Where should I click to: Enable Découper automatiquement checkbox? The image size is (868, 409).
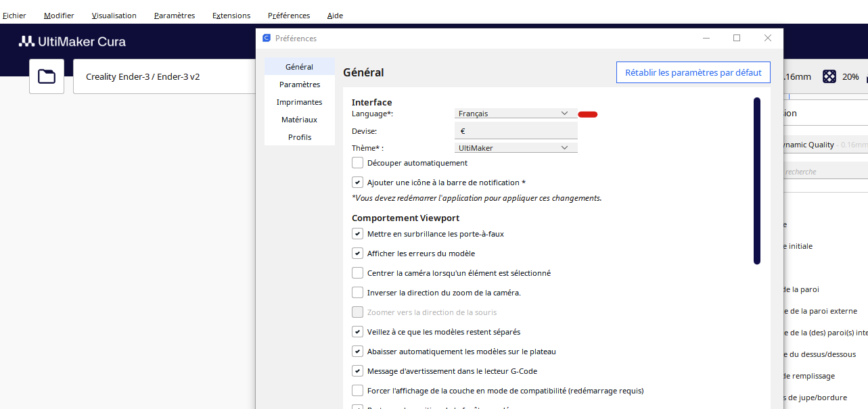[357, 163]
